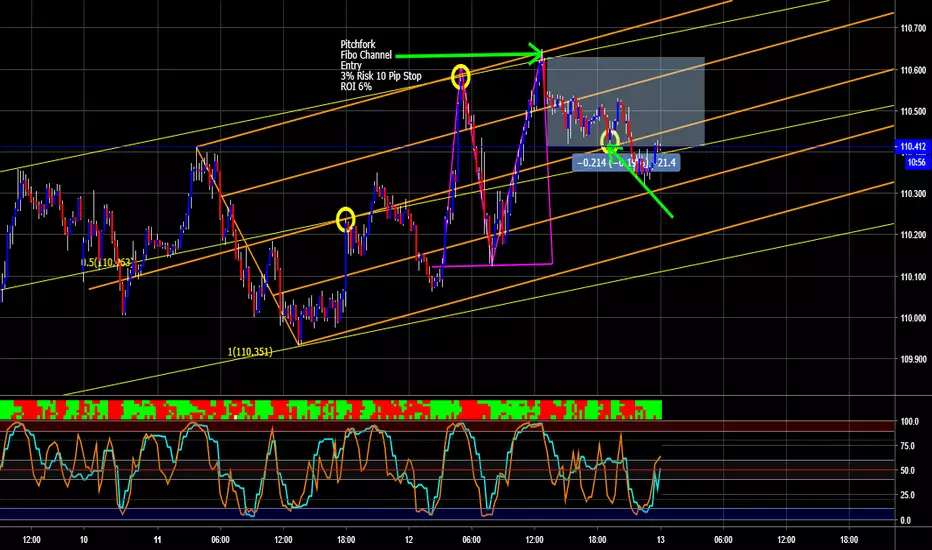
Task: Select the 'Fibo Channel' annotation text
Action: [x=366, y=55]
